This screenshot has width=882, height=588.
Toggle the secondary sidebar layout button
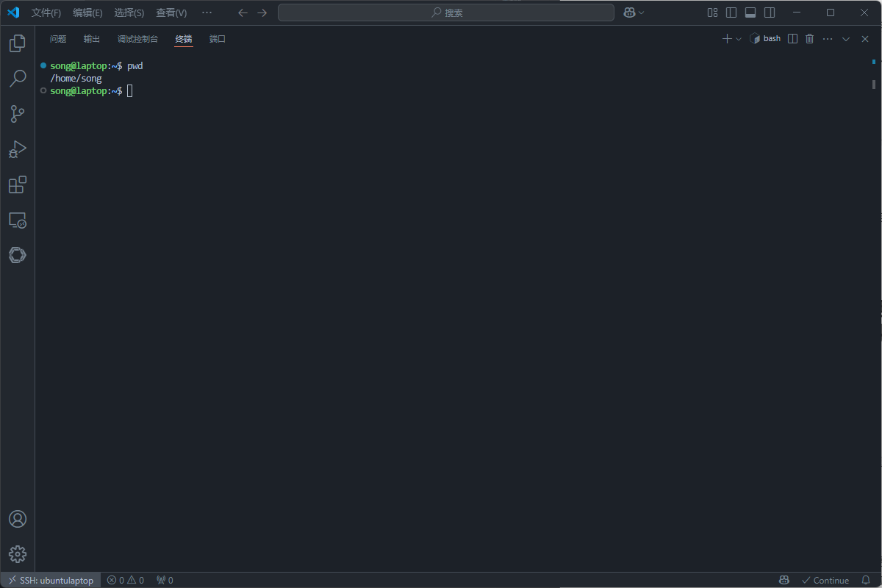point(770,12)
